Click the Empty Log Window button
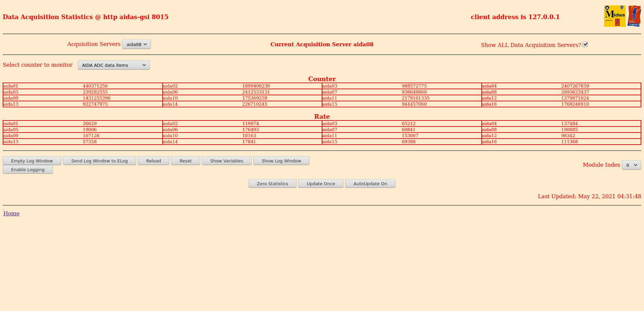 pyautogui.click(x=32, y=161)
